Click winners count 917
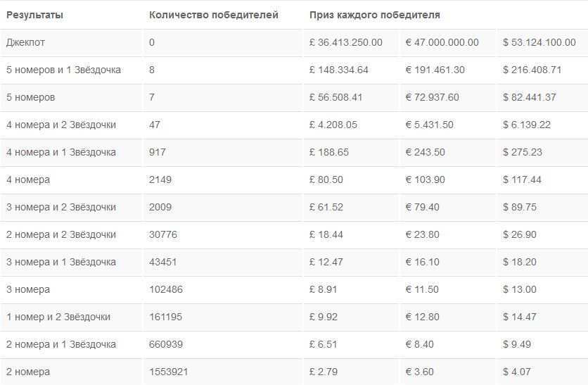This screenshot has width=588, height=385. [157, 152]
